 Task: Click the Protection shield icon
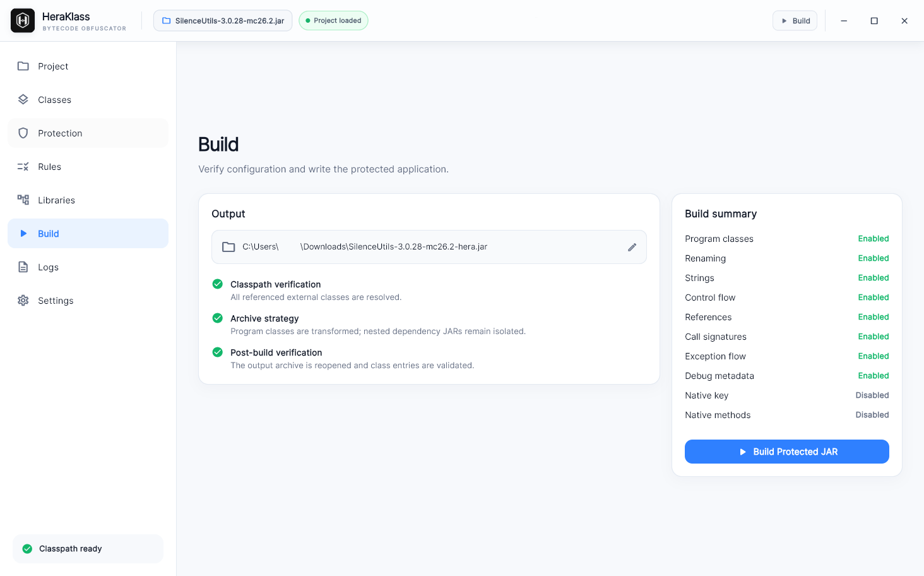pyautogui.click(x=23, y=133)
